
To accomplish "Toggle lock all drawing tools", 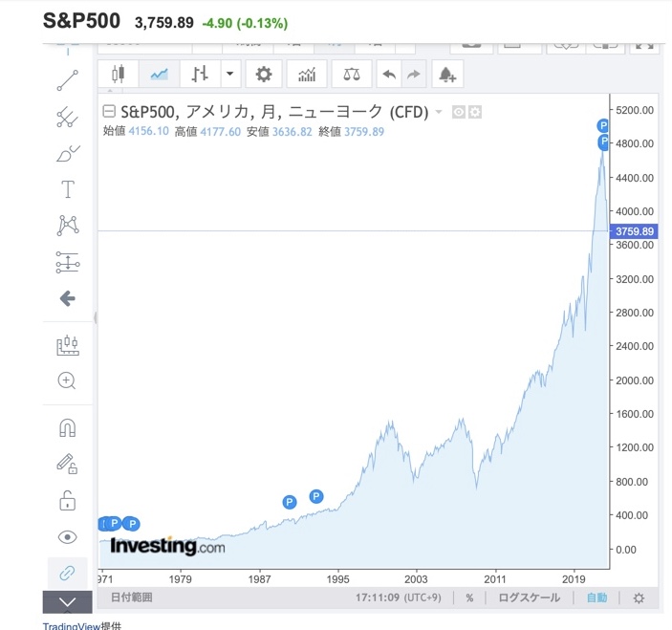I will point(67,501).
